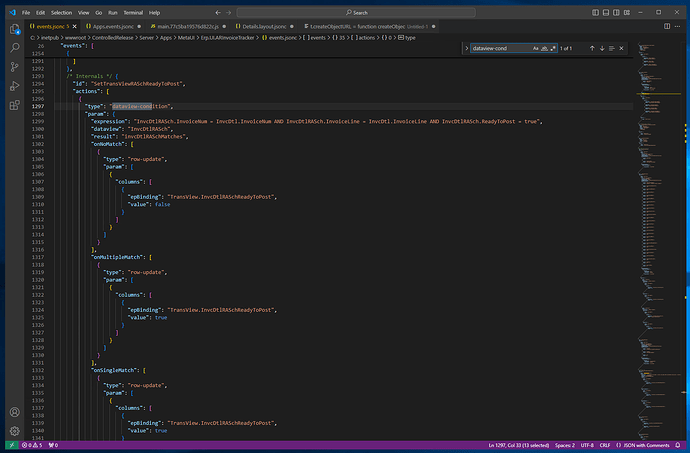Open the Accounts menu icon

pos(15,412)
